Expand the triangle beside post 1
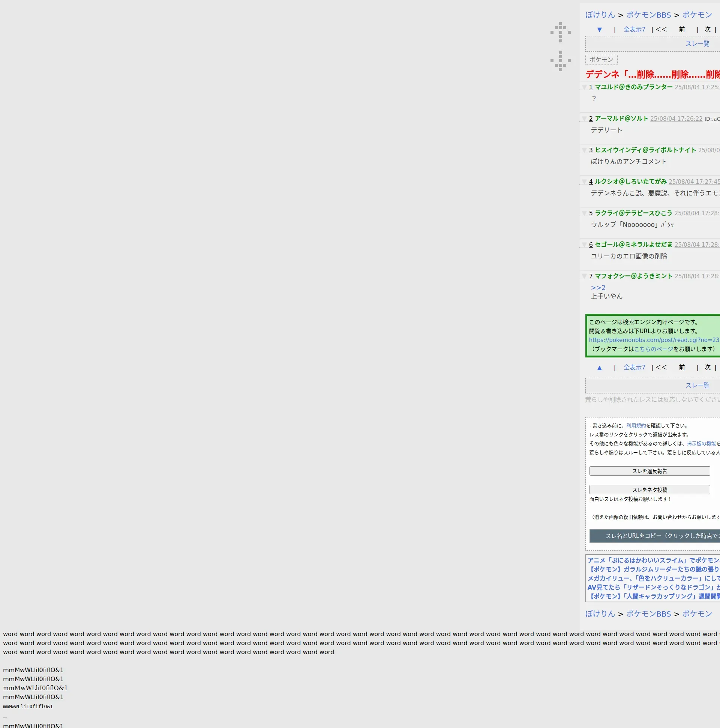 (584, 87)
